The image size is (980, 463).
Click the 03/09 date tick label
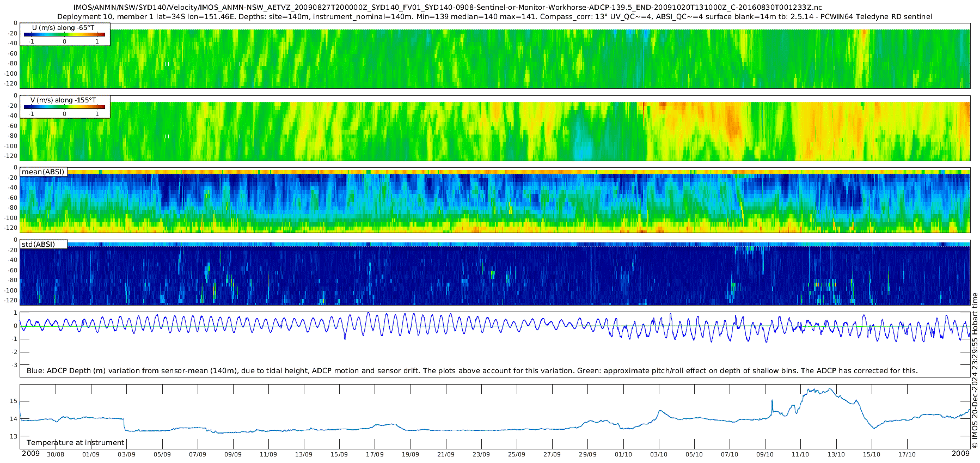coord(127,454)
